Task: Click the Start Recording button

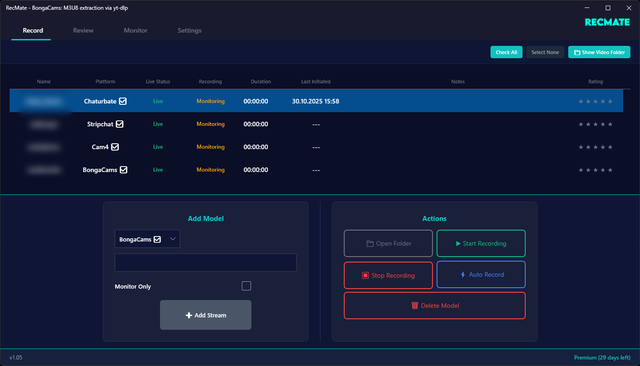Action: click(x=481, y=244)
